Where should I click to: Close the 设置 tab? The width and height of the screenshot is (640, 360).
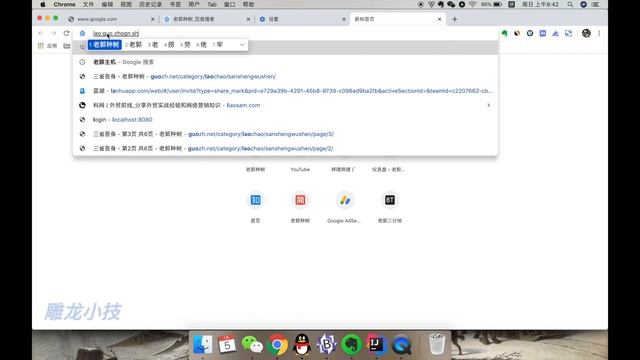pos(344,19)
